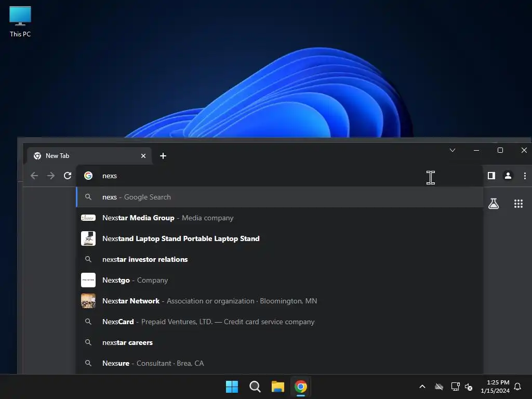The height and width of the screenshot is (399, 532).
Task: Click the Chrome forward arrow
Action: pyautogui.click(x=51, y=176)
